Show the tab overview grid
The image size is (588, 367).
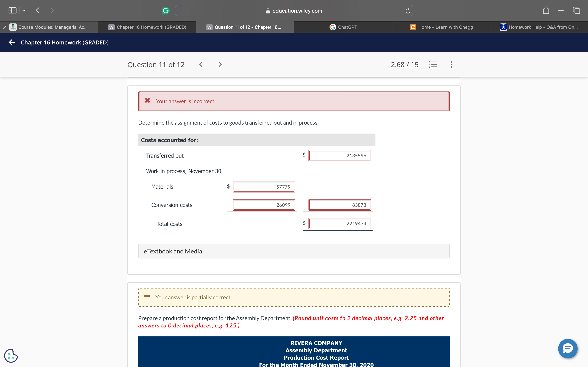click(576, 10)
